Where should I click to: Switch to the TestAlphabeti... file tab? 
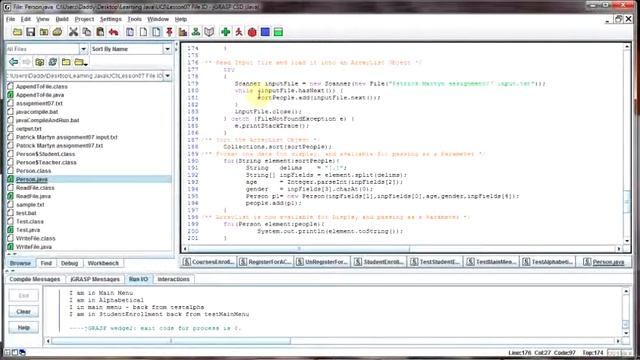(548, 262)
